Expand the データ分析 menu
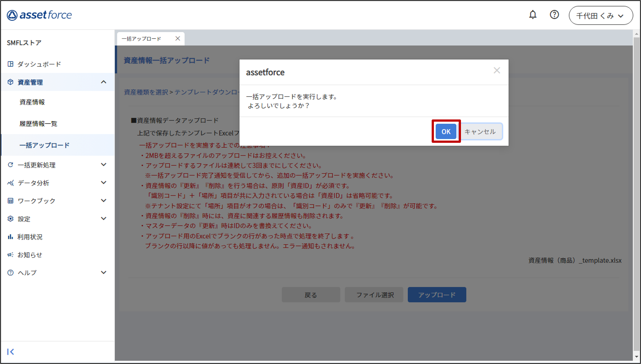 point(103,183)
